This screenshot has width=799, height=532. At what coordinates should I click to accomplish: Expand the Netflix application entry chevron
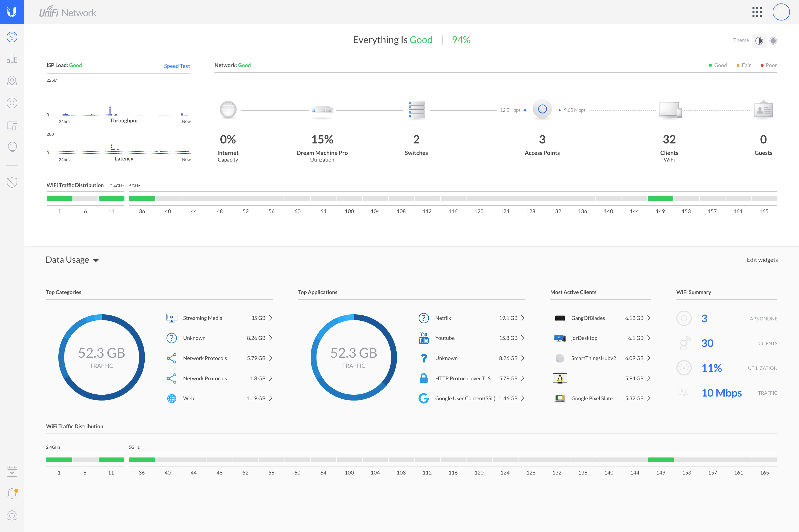[x=523, y=318]
